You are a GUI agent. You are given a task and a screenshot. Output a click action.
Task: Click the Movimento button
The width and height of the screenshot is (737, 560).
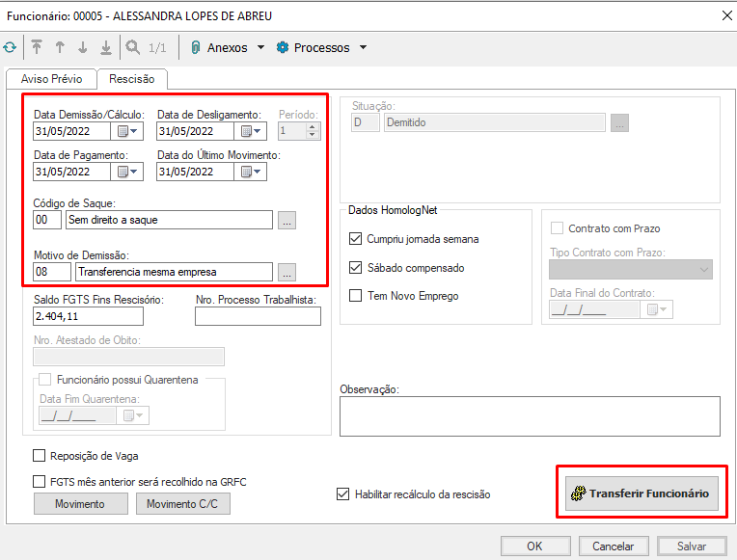coord(80,504)
